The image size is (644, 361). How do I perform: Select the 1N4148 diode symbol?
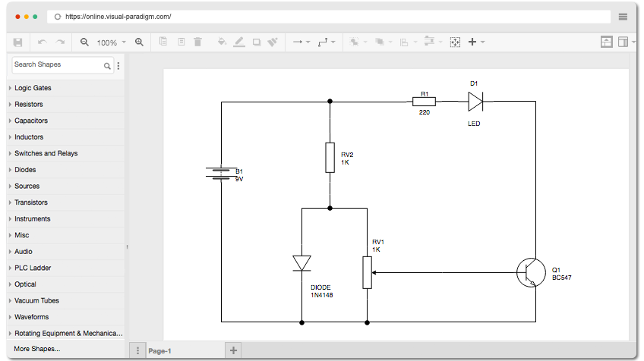pos(302,263)
